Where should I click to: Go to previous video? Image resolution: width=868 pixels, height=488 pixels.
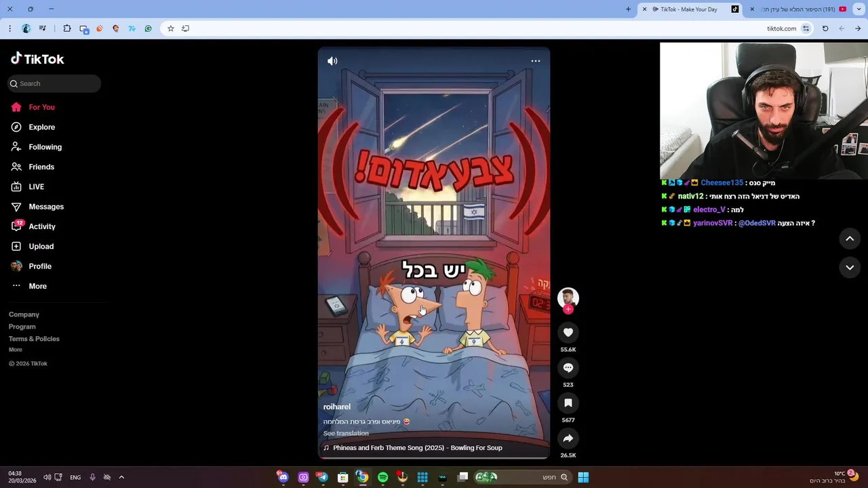pyautogui.click(x=850, y=239)
